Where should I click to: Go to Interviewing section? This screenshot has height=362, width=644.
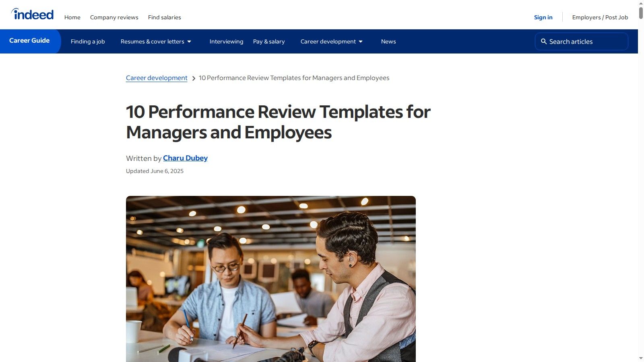[226, 41]
